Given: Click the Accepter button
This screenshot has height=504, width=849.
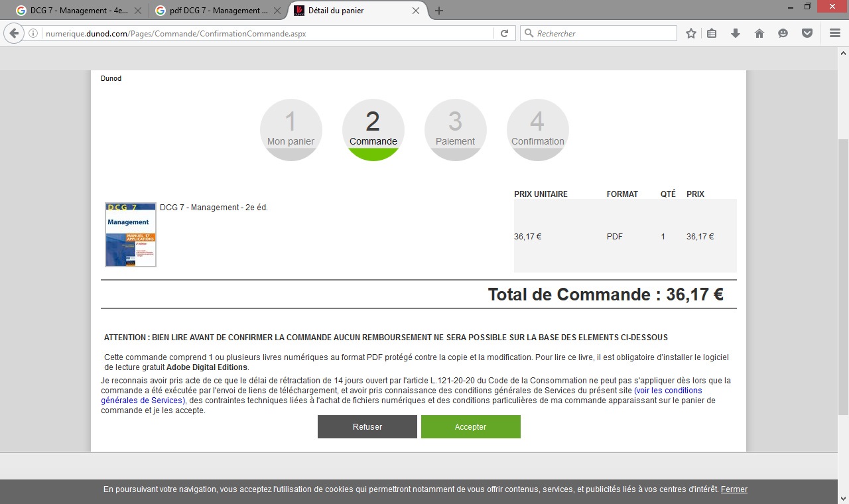Looking at the screenshot, I should (x=471, y=427).
